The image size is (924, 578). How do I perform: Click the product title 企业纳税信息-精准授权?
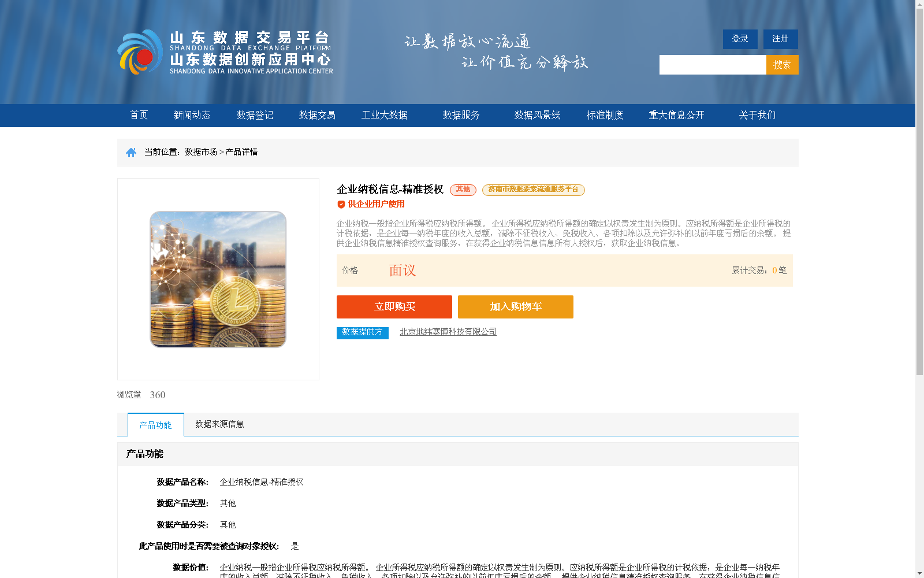(x=390, y=190)
